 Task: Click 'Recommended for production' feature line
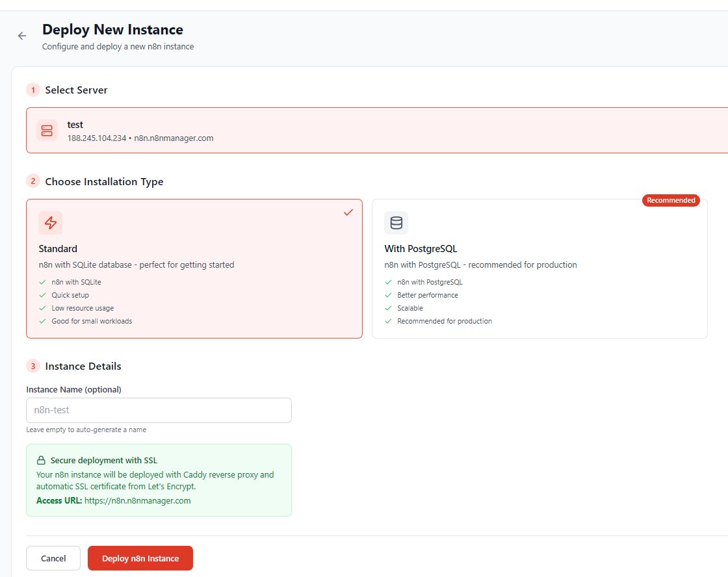(x=445, y=321)
